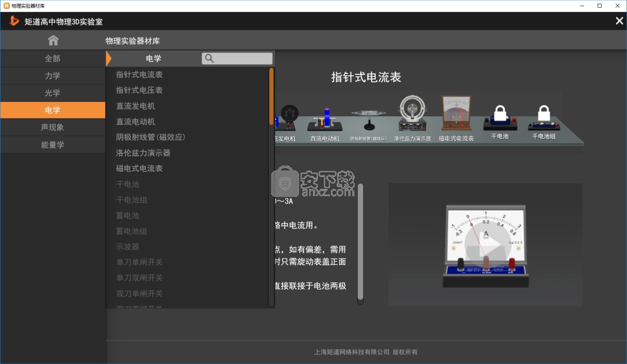This screenshot has width=627, height=364.
Task: Open 洛伦兹力演示器 in the list
Action: coord(143,153)
